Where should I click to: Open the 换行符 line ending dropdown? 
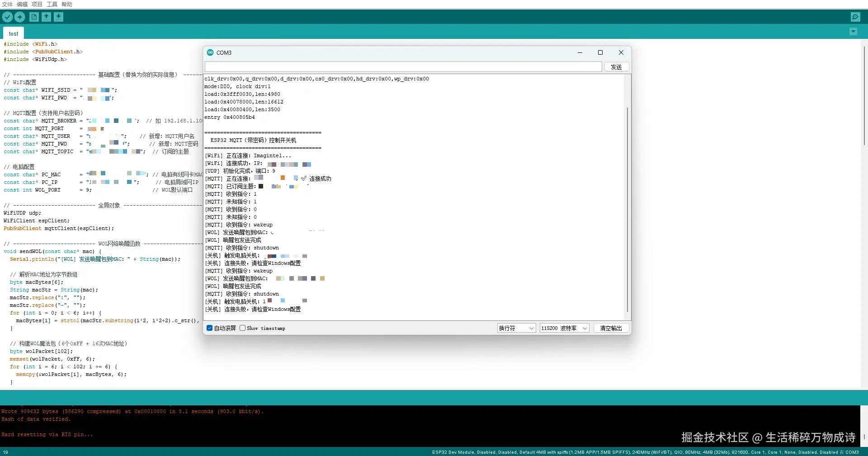point(516,328)
